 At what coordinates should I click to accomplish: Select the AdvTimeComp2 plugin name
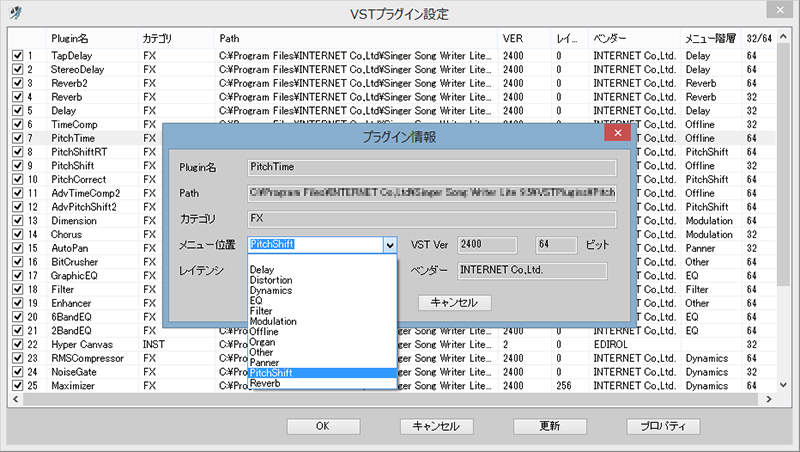[x=86, y=193]
